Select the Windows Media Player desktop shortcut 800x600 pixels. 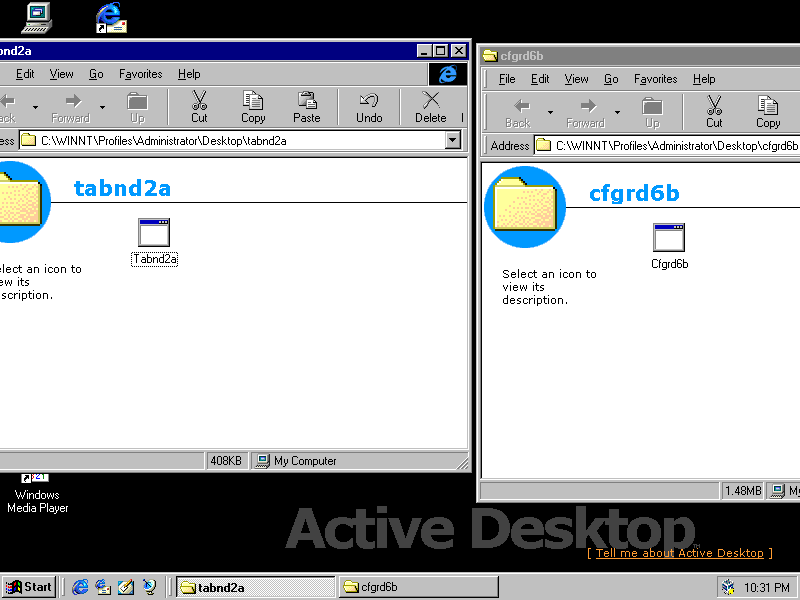(37, 494)
